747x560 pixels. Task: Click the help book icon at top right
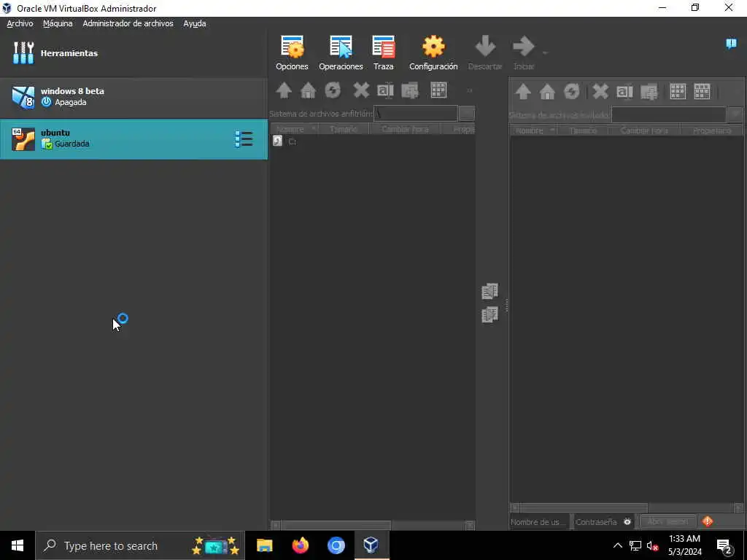[x=731, y=44]
